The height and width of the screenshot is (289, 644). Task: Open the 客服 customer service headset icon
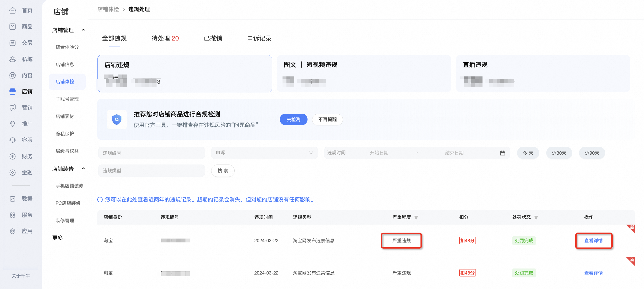pyautogui.click(x=13, y=140)
